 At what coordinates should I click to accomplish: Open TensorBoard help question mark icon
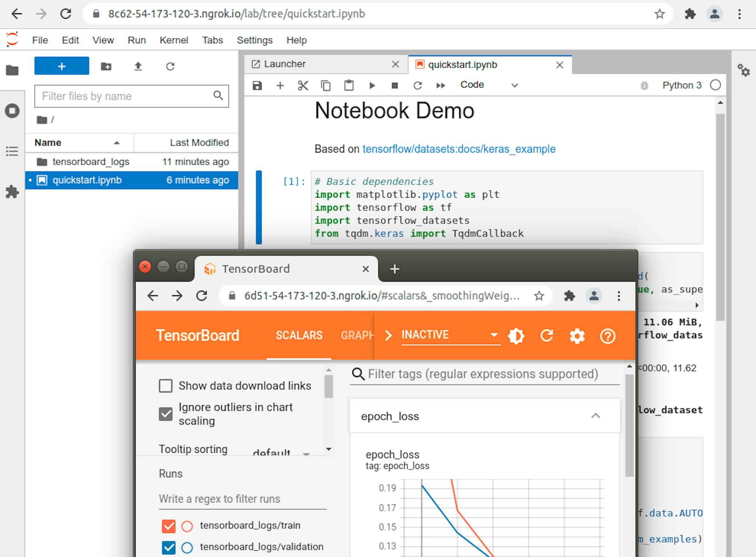[x=608, y=336]
